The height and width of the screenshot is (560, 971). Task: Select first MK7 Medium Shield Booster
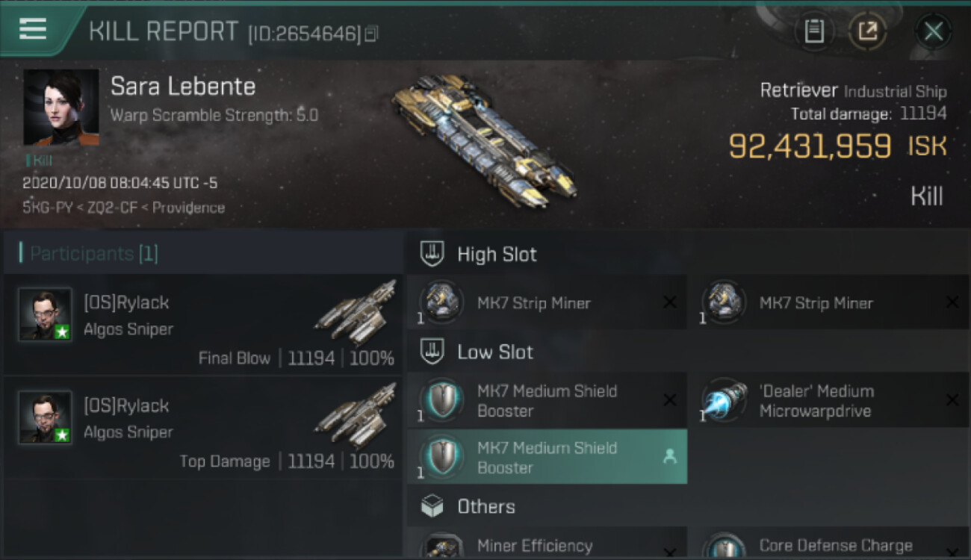coord(547,400)
